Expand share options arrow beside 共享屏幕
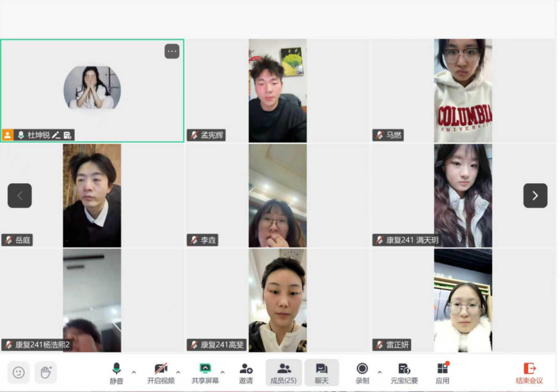Screen dimensions: 560x392 point(222,372)
